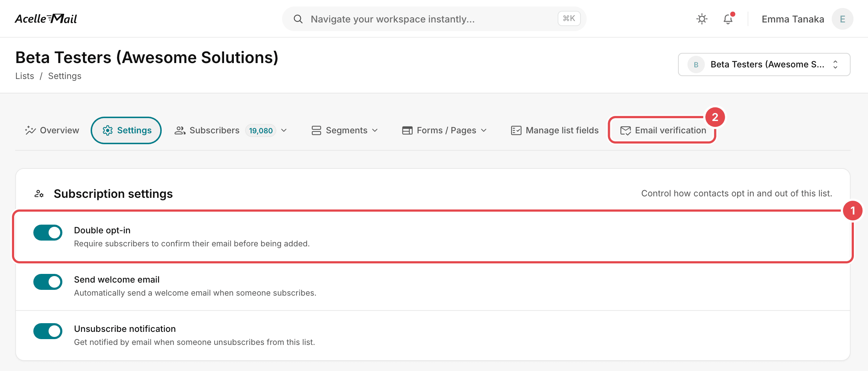Viewport: 868px width, 371px height.
Task: Switch to the Overview tab
Action: tap(52, 130)
